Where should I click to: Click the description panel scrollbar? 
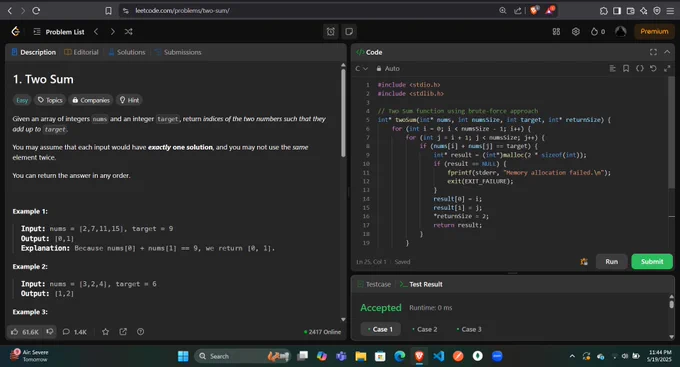click(x=343, y=114)
